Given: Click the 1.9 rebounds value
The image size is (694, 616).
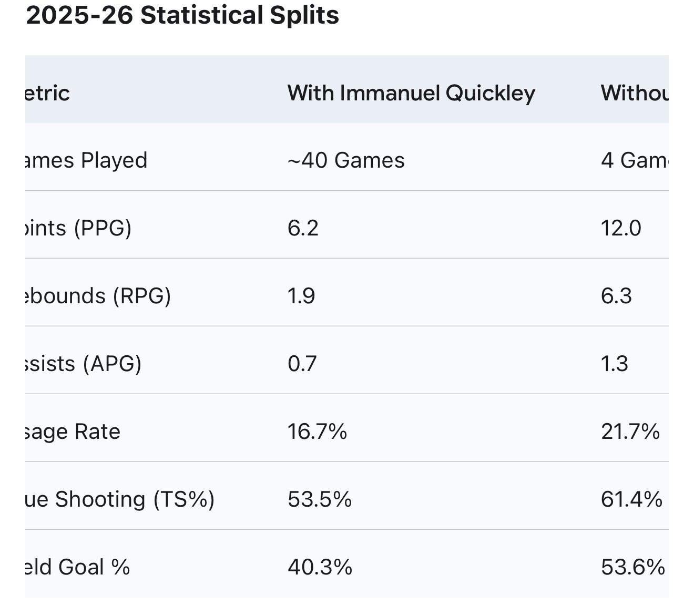Looking at the screenshot, I should pos(301,296).
